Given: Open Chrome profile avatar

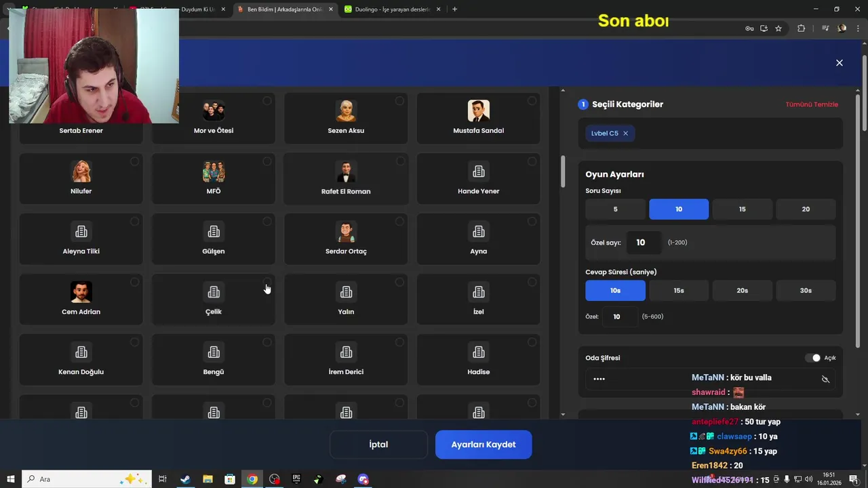Looking at the screenshot, I should [x=842, y=28].
